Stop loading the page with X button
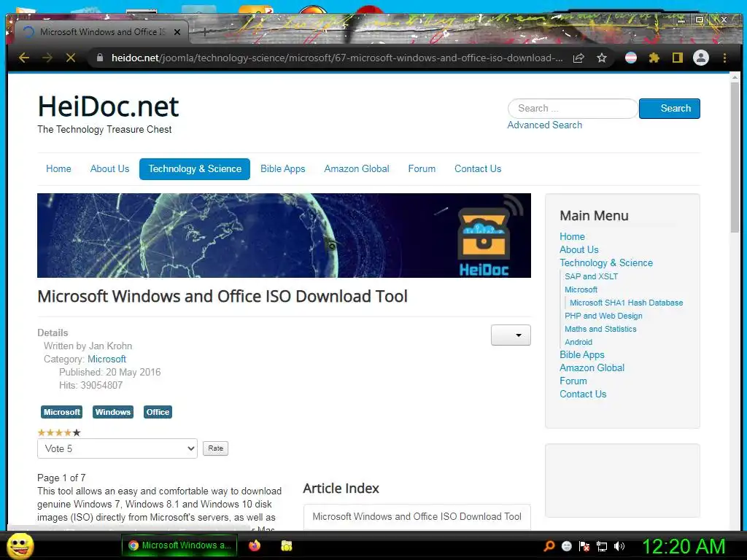Screen dimensions: 747x560 coord(71,58)
